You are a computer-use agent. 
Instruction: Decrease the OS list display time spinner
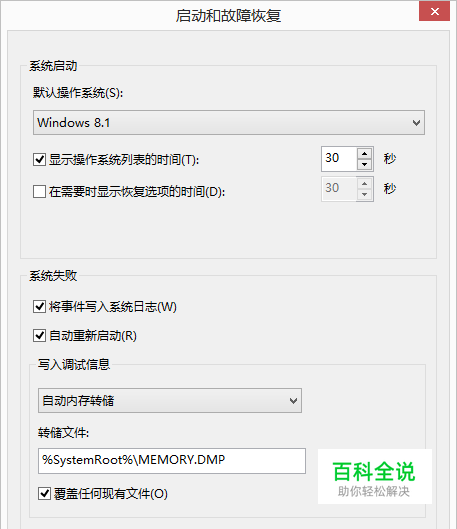point(364,164)
